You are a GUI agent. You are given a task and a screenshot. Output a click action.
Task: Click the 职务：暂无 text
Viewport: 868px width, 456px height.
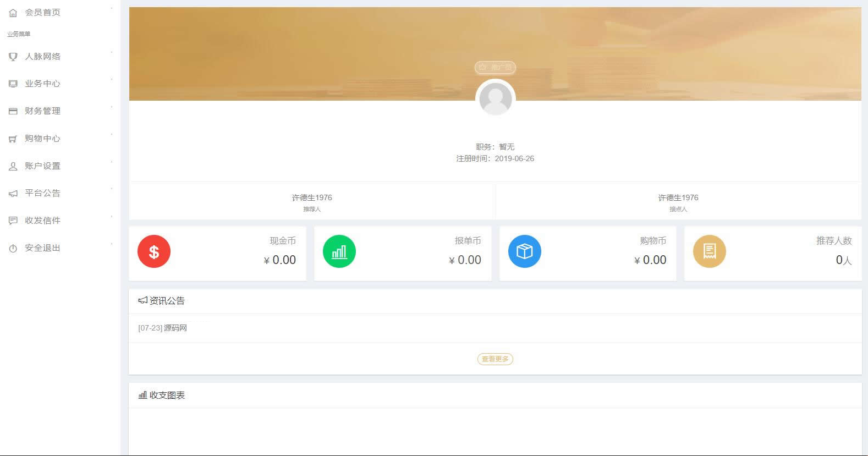(495, 147)
